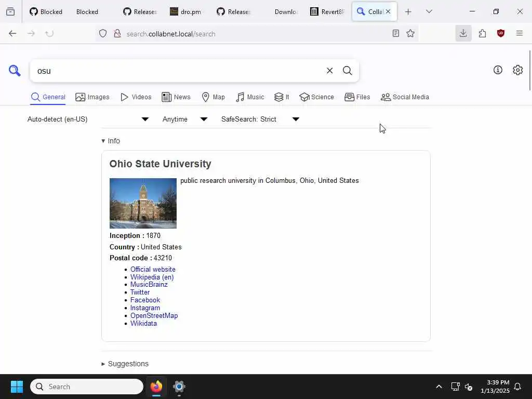Open the Extensions puzzle icon
532x399 pixels.
click(x=482, y=33)
